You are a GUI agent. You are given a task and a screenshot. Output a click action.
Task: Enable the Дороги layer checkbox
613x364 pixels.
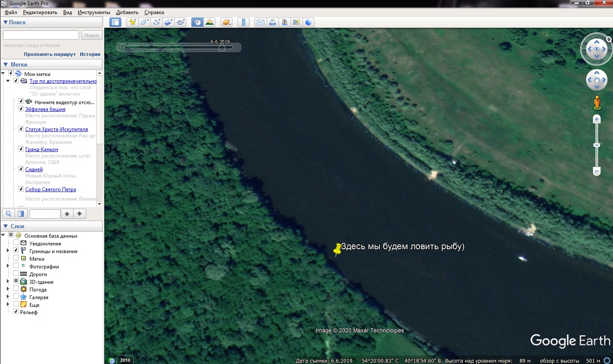(16, 273)
